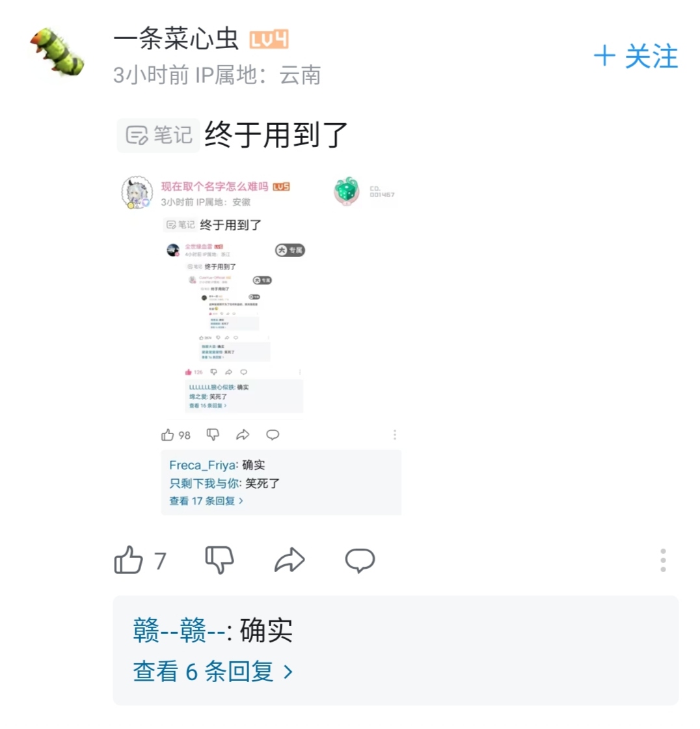This screenshot has width=700, height=729.
Task: Open username 一条菜心虫 profile
Action: (176, 38)
